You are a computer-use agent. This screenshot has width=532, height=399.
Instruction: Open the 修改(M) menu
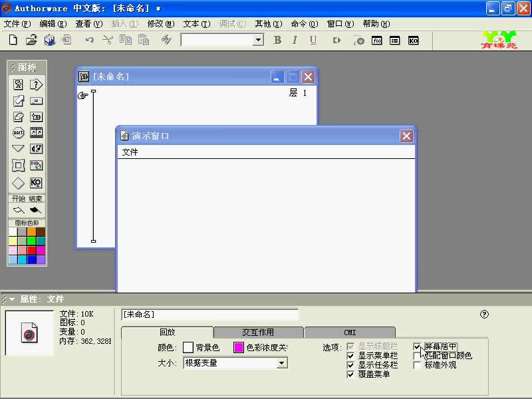coord(161,24)
